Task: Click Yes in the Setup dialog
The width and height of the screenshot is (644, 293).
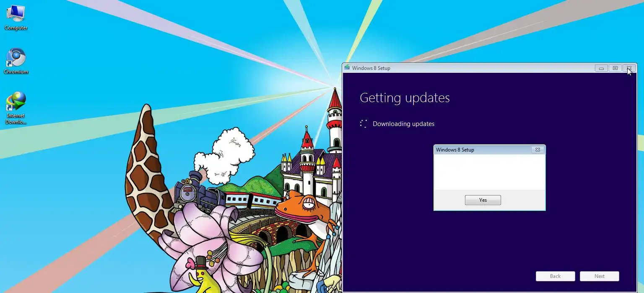Action: point(483,200)
